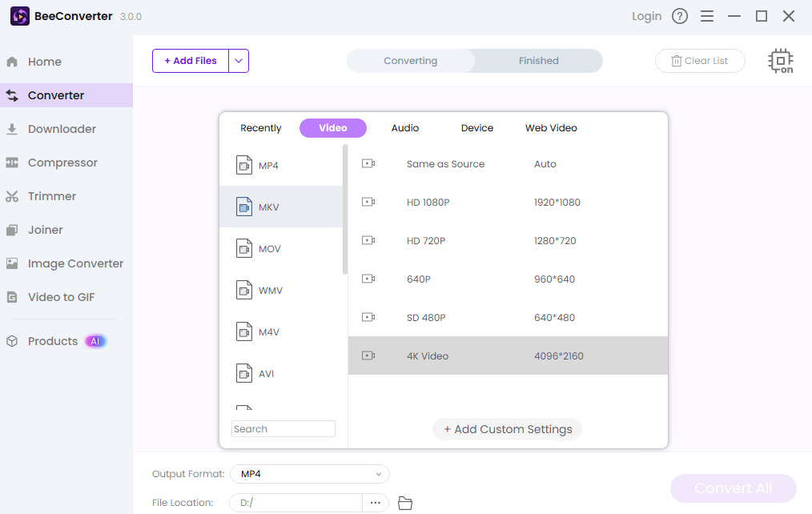This screenshot has height=514, width=812.
Task: Select the SD 480P preset
Action: pos(508,317)
